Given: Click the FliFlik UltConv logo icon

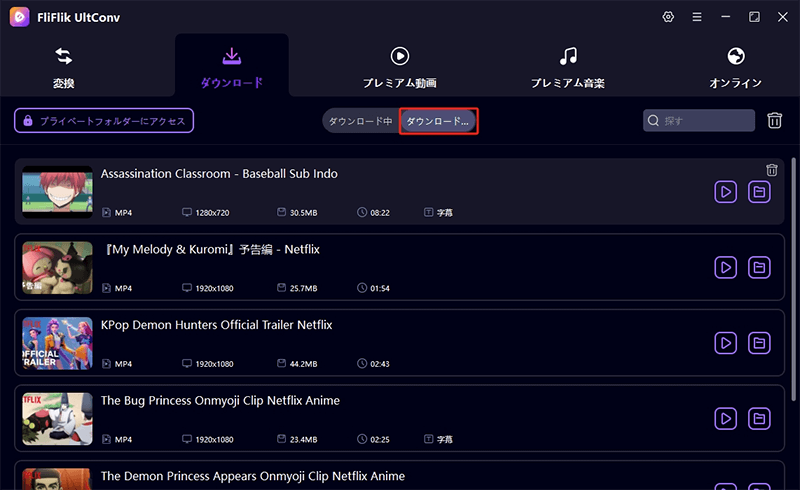Looking at the screenshot, I should click(19, 17).
